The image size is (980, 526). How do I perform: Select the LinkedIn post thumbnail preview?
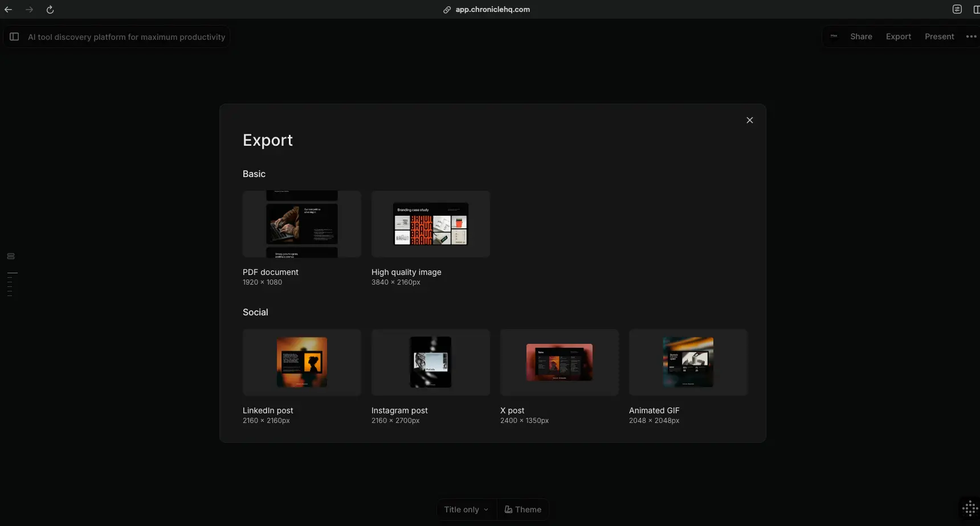[301, 362]
